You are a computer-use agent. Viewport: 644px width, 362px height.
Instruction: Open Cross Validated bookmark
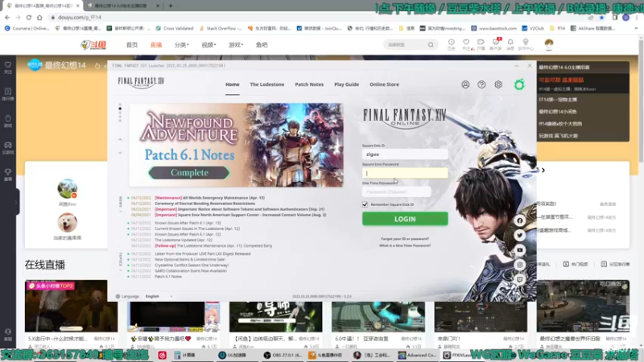[175, 28]
